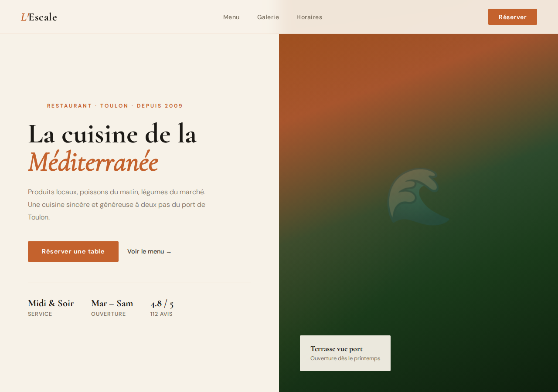Click the OUVERTURE label under Mar – Sam
Screen dimensions: 558x392
pyautogui.click(x=108, y=314)
